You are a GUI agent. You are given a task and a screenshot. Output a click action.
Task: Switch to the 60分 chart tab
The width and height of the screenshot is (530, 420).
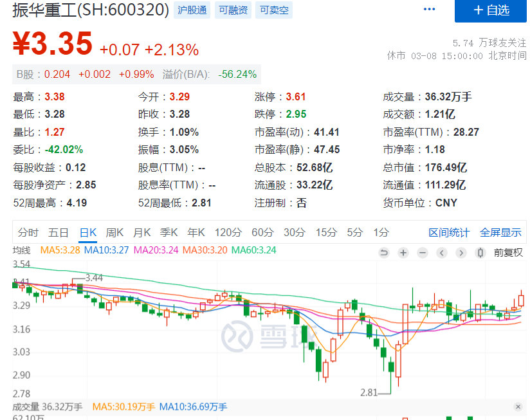pos(262,232)
